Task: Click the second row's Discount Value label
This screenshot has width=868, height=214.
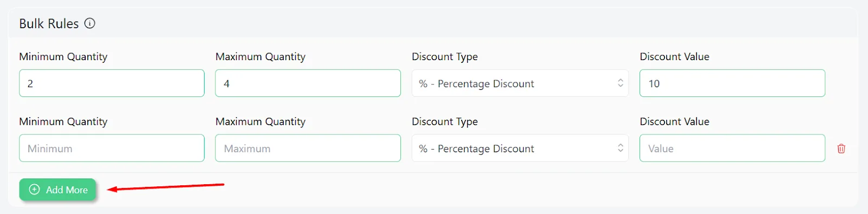Action: click(674, 122)
